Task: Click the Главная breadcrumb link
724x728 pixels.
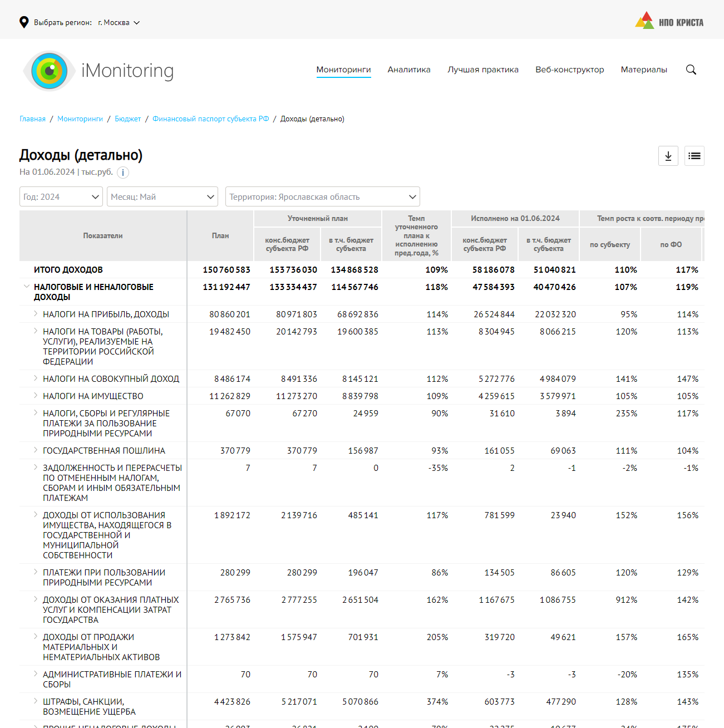Action: (32, 119)
